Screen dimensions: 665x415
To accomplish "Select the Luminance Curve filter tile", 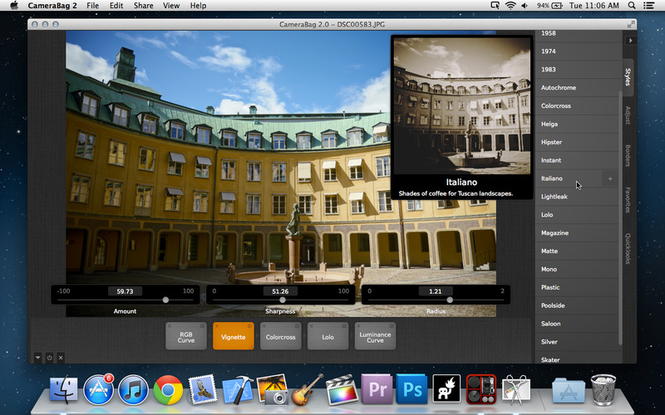I will tap(375, 337).
